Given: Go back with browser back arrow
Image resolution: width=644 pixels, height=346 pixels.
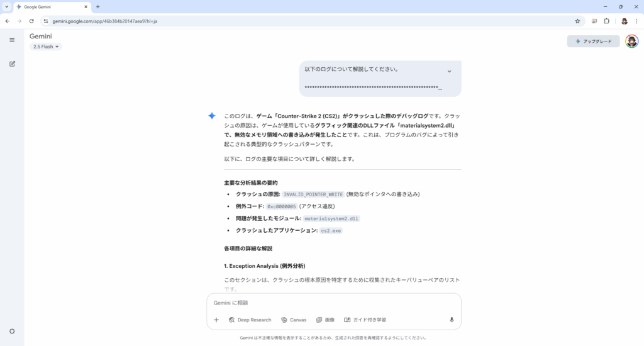Looking at the screenshot, I should pyautogui.click(x=8, y=21).
